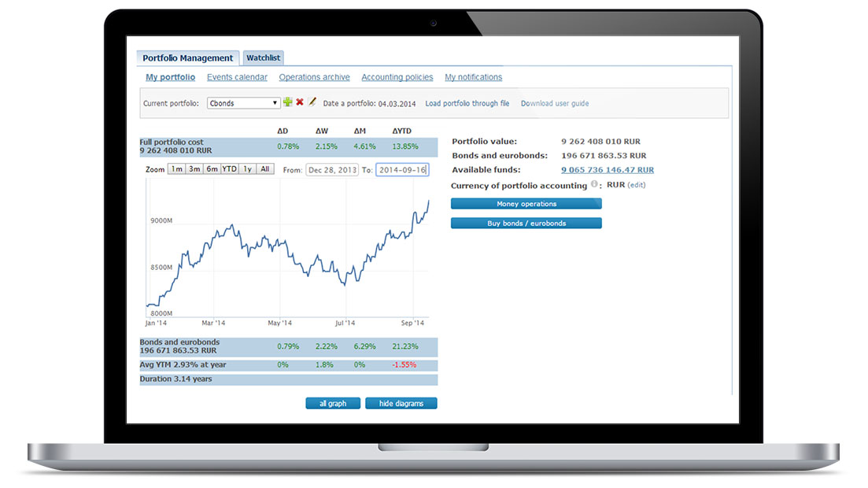Set chart zoom to All

(x=265, y=169)
